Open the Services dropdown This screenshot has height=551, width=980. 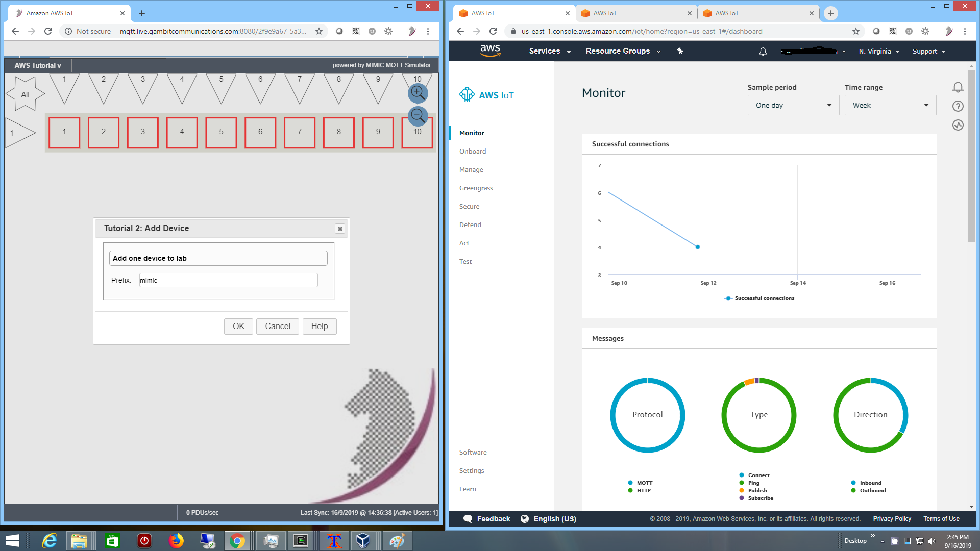coord(550,51)
